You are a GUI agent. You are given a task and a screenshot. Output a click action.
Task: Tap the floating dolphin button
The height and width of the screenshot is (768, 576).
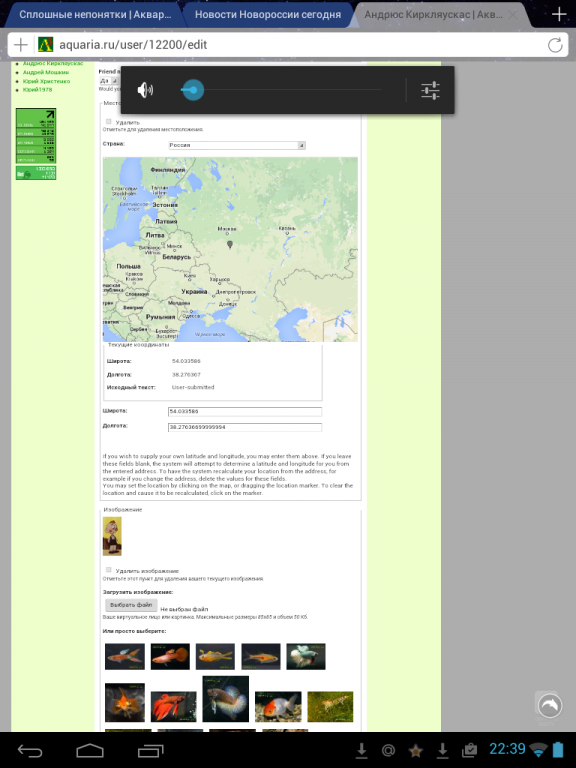point(549,706)
